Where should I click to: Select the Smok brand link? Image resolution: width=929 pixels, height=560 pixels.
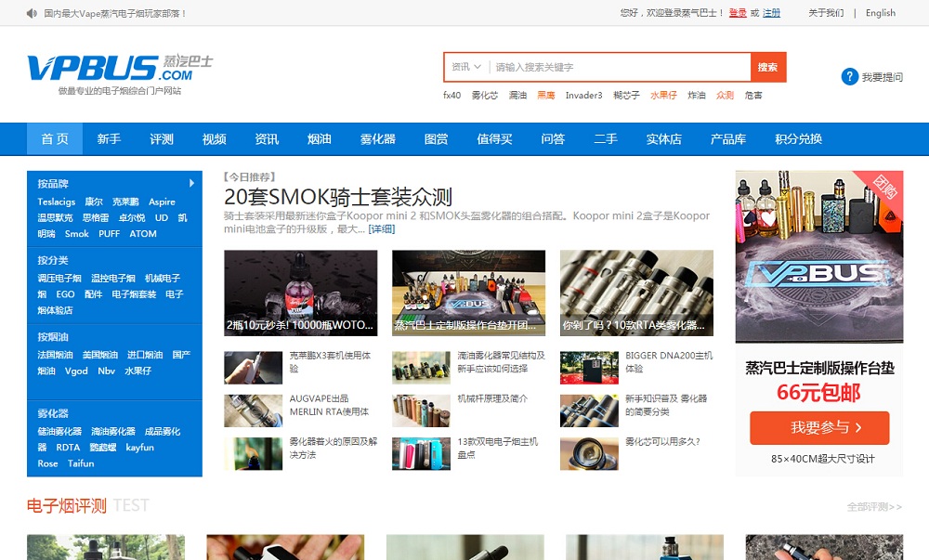coord(76,234)
